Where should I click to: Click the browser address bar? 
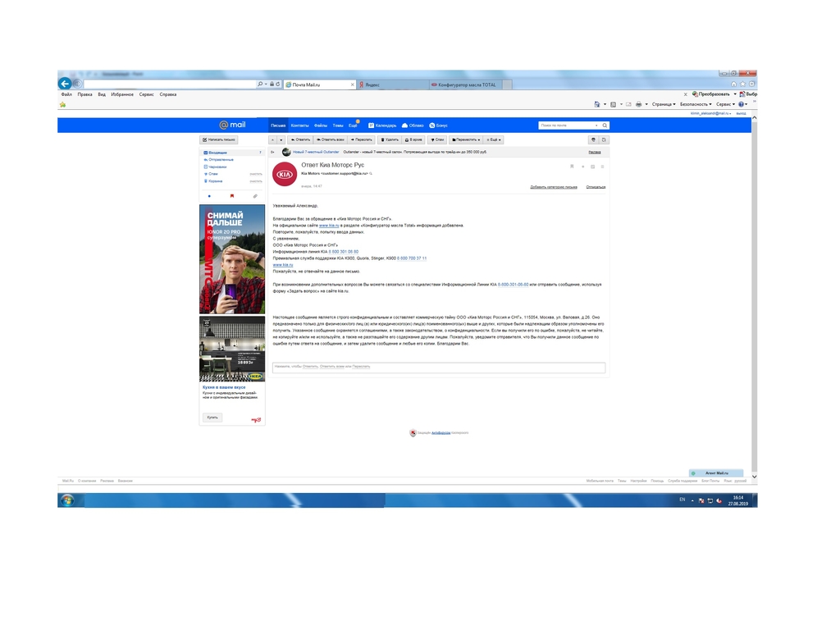coord(171,84)
